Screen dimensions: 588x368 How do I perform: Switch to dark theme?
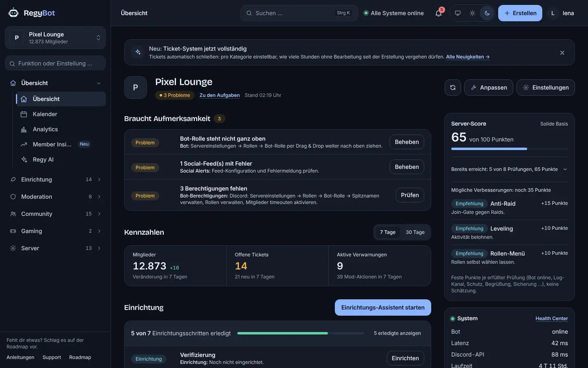pyautogui.click(x=487, y=13)
